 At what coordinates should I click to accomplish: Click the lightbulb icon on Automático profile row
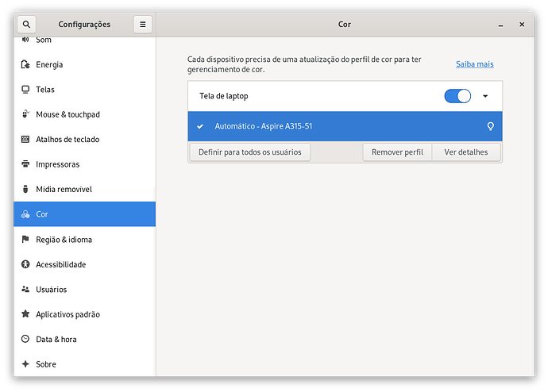coord(490,126)
